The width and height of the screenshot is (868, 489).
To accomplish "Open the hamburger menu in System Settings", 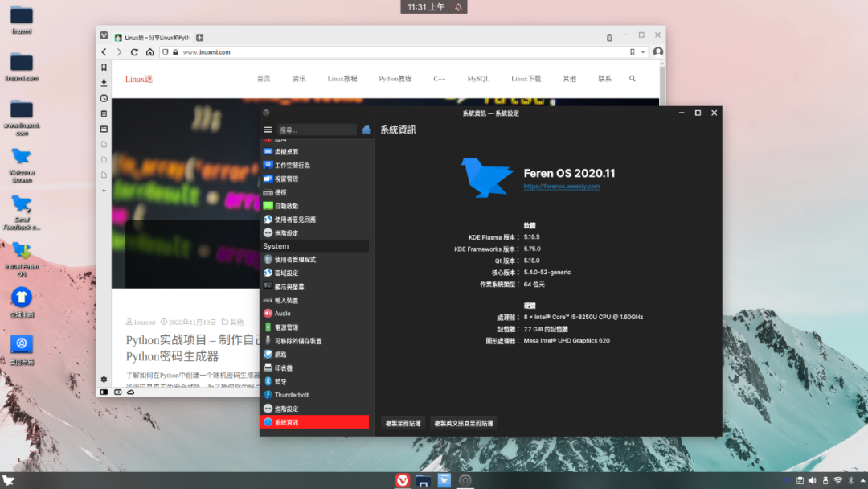I will (x=268, y=129).
